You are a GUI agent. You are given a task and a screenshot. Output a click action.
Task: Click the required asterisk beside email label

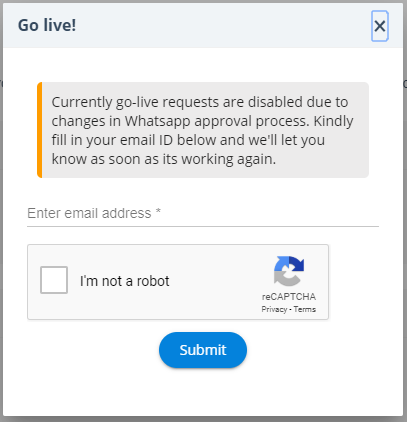[x=158, y=211]
